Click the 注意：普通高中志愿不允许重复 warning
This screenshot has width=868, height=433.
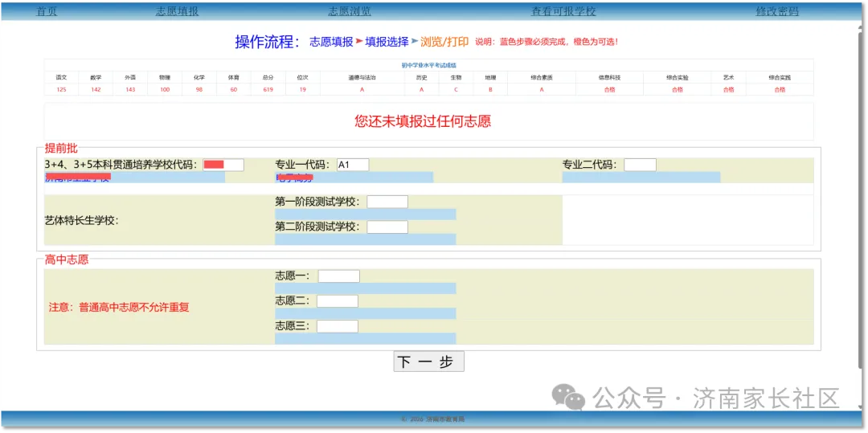pos(119,308)
